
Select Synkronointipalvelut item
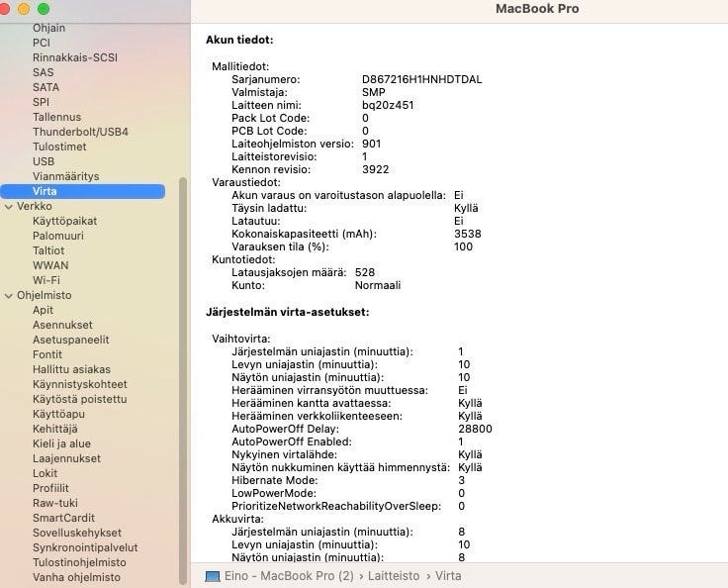(85, 548)
